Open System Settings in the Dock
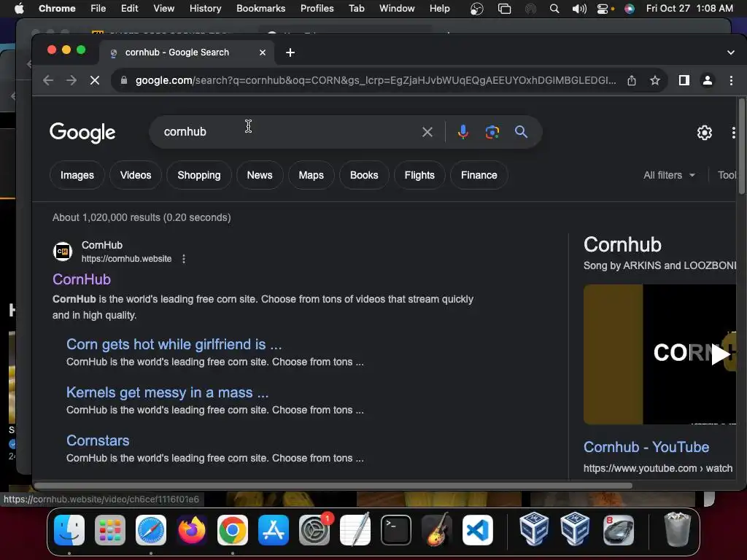 coord(314,530)
